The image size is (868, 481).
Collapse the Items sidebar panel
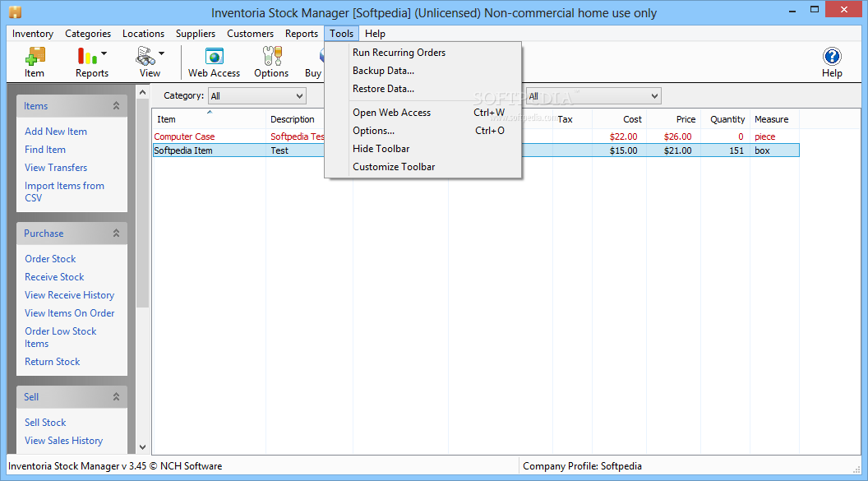click(116, 106)
